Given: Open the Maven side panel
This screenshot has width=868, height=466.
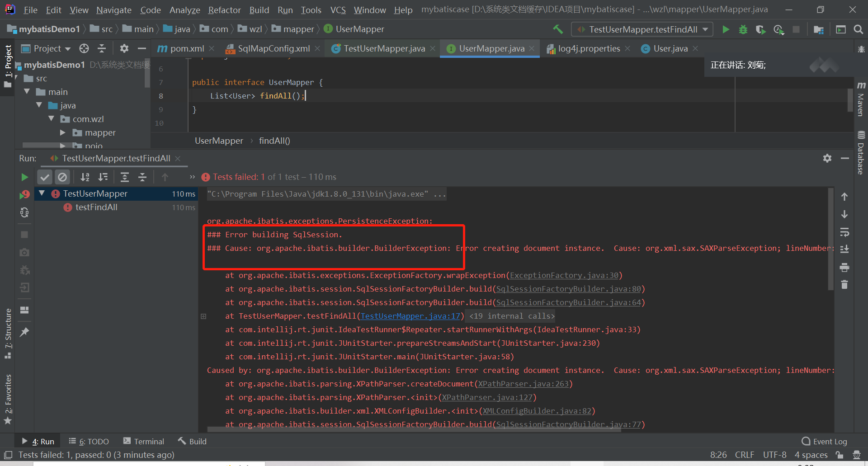Looking at the screenshot, I should click(x=861, y=99).
